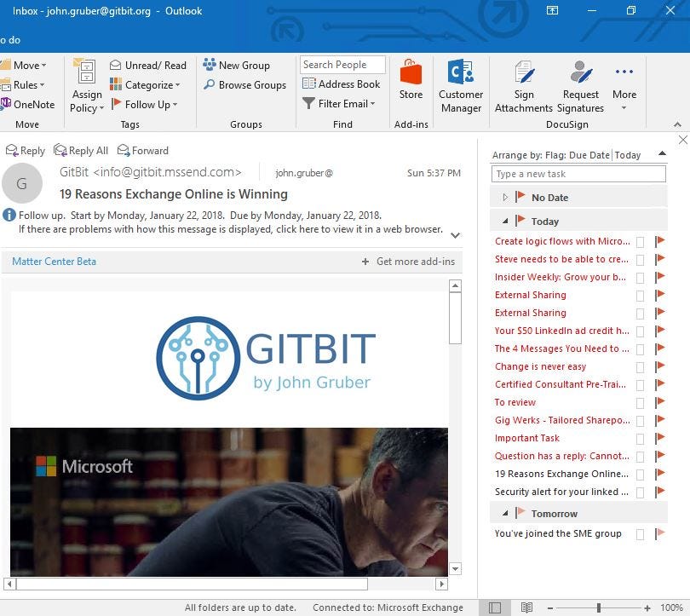Collapse the Tomorrow task group
This screenshot has width=690, height=616.
point(505,513)
